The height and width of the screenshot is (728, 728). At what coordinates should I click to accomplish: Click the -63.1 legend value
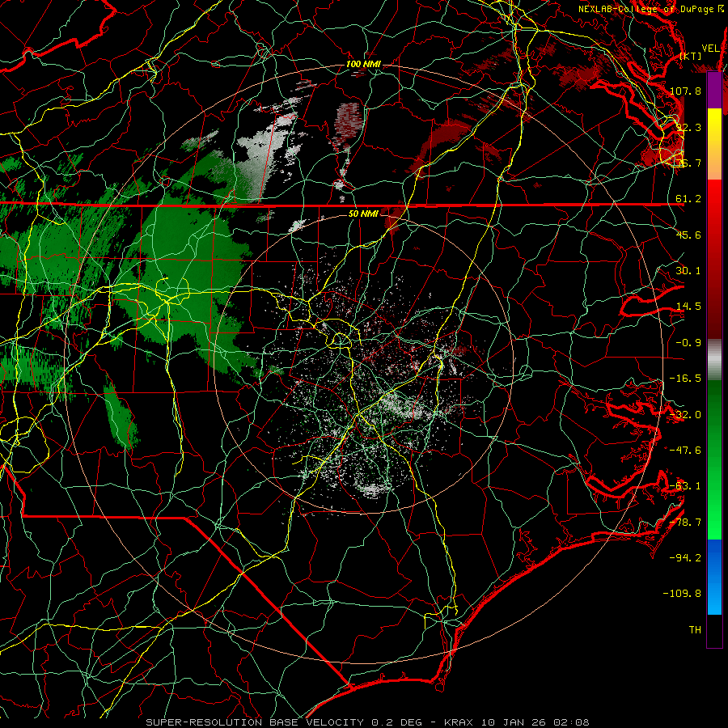[685, 486]
